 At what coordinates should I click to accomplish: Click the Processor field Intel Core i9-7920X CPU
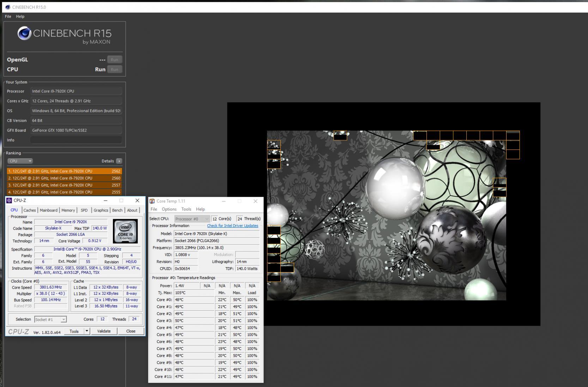pyautogui.click(x=76, y=91)
